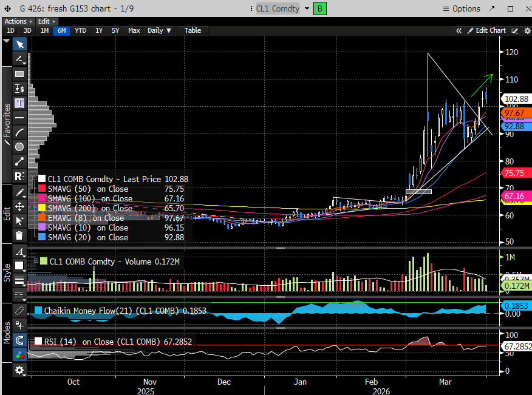532x395 pixels.
Task: Select the regression R tool
Action: pyautogui.click(x=19, y=177)
